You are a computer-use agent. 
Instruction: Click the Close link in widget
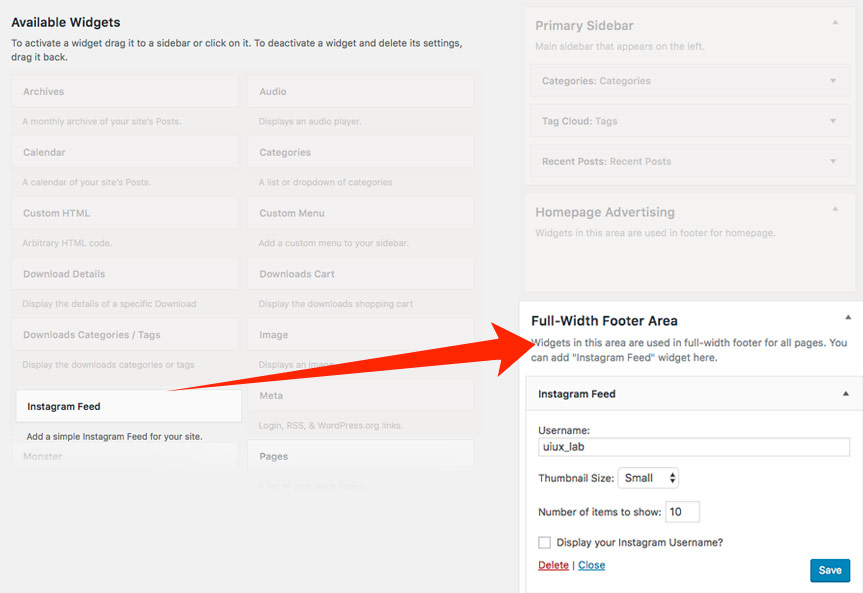[591, 565]
